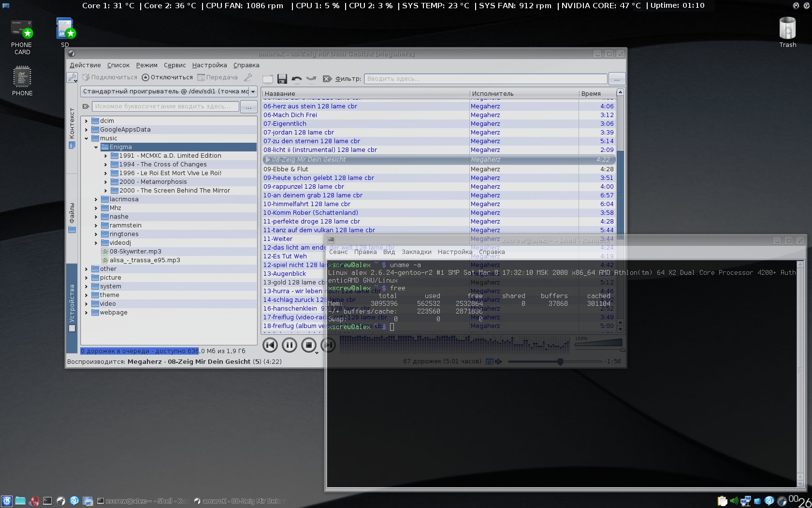Select the 09-Ebbe & Flut track
Viewport: 812px width, 508px height.
coord(286,169)
